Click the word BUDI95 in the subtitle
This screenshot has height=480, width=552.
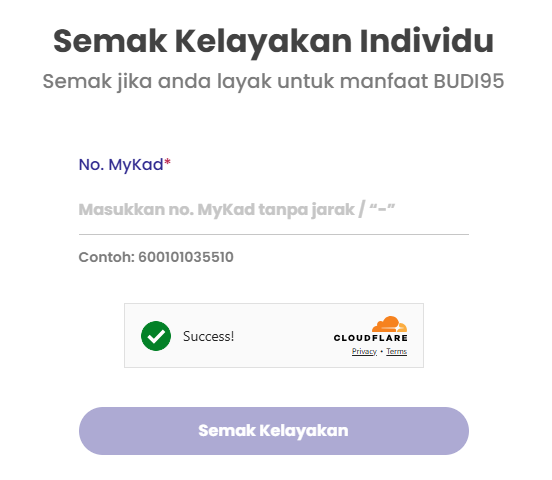point(469,81)
